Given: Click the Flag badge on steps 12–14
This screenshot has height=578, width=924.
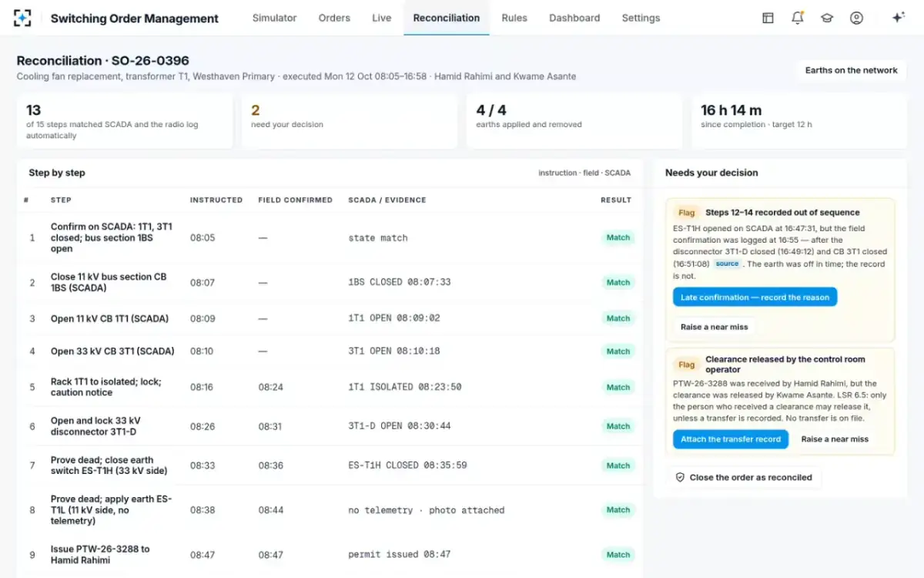Looking at the screenshot, I should tap(686, 213).
